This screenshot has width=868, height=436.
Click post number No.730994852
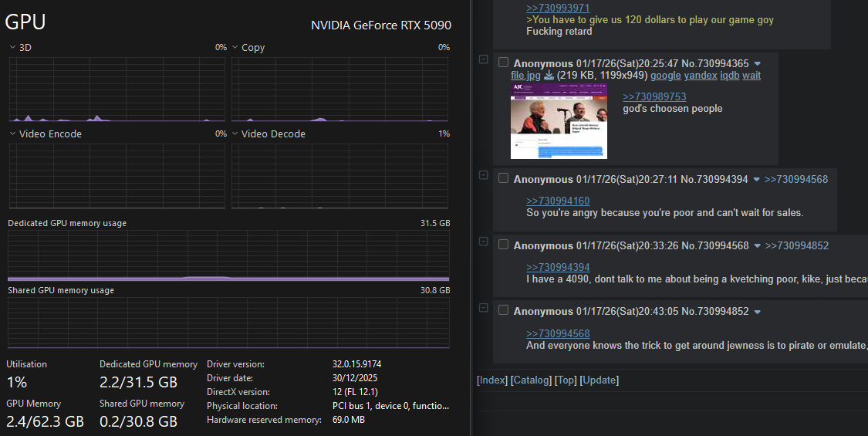(714, 311)
